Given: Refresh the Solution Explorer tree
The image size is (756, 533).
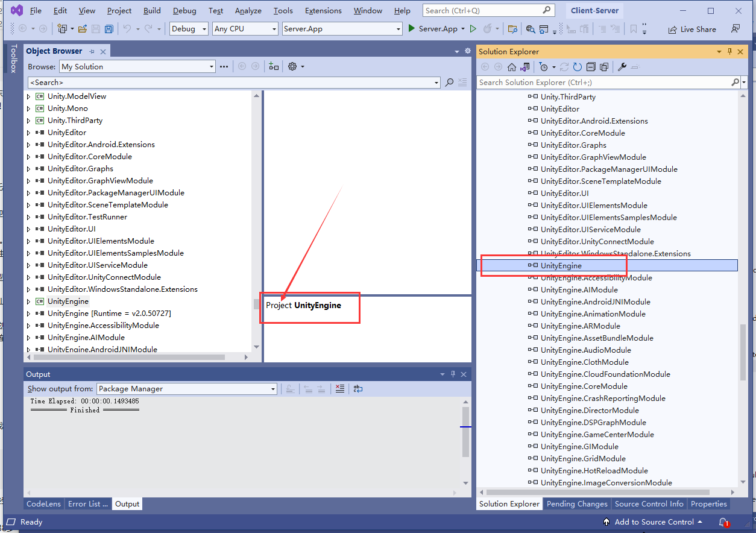Looking at the screenshot, I should click(x=577, y=67).
